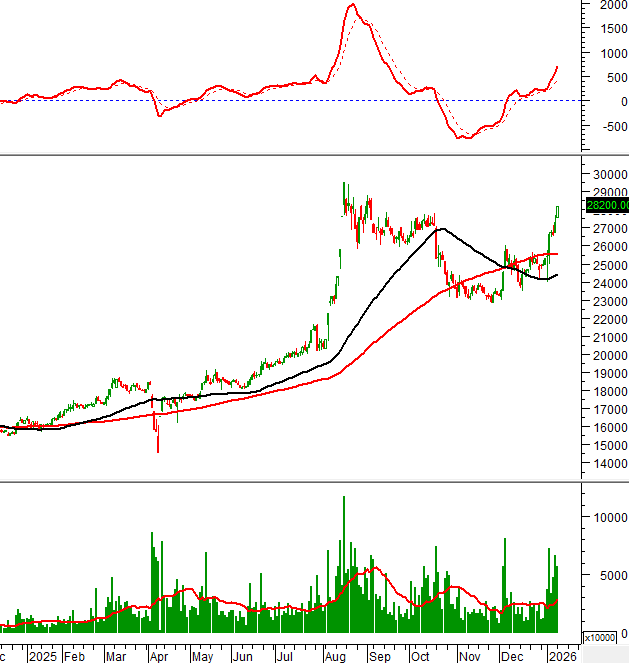Click the Nov month marker on time axis
This screenshot has width=629, height=663.
coord(468,657)
